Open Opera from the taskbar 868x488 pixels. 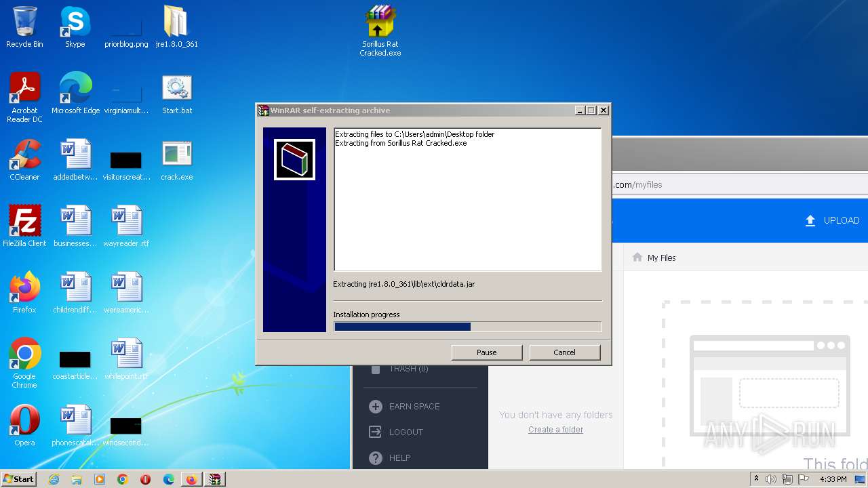(x=145, y=479)
